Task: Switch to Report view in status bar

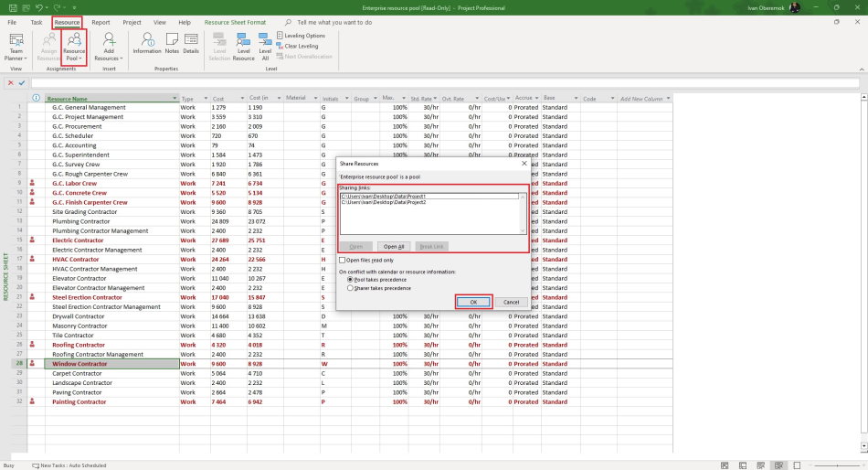Action: (797, 465)
